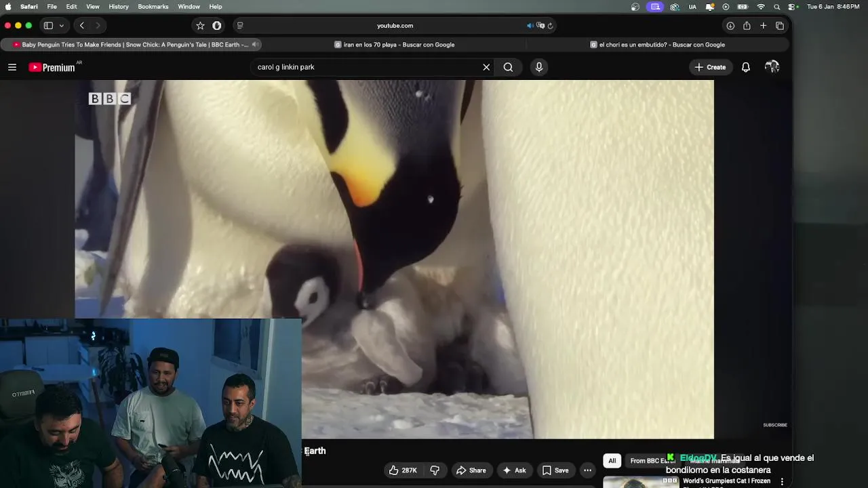Like the video with 287K thumbs up
Viewport: 868px width, 488px height.
[403, 470]
